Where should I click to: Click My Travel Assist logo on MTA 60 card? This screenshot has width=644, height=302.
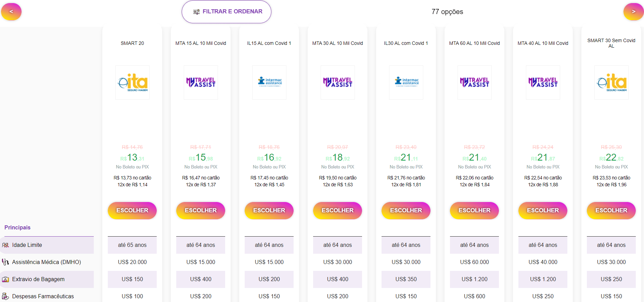pyautogui.click(x=475, y=83)
